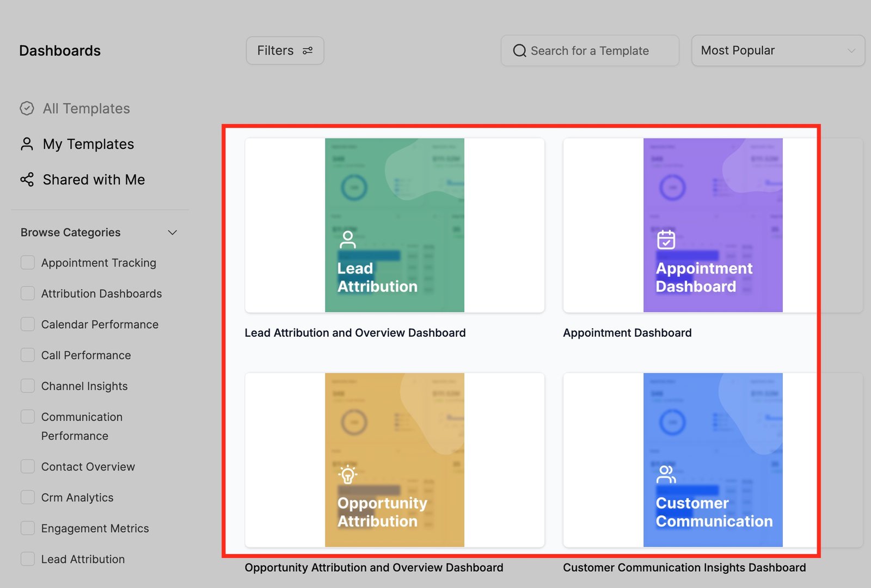Click the calendar icon on Appointment Dashboard card
Viewport: 871px width, 588px height.
666,239
